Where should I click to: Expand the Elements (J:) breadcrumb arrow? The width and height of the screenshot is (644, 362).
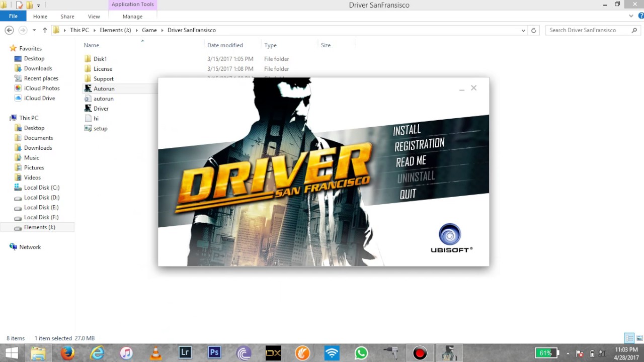[x=136, y=30]
